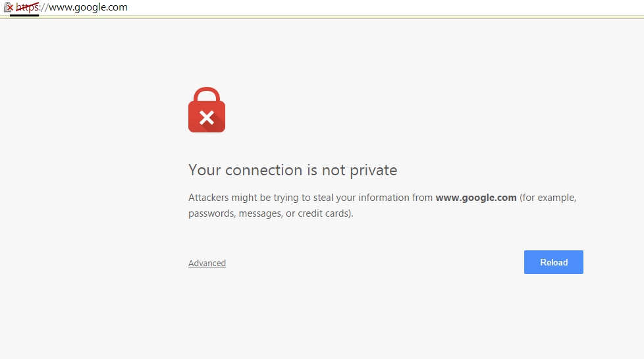Hit the blue Reload button

554,262
